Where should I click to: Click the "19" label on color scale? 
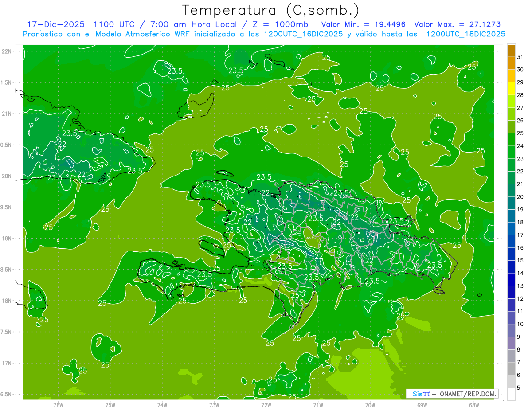(x=520, y=209)
